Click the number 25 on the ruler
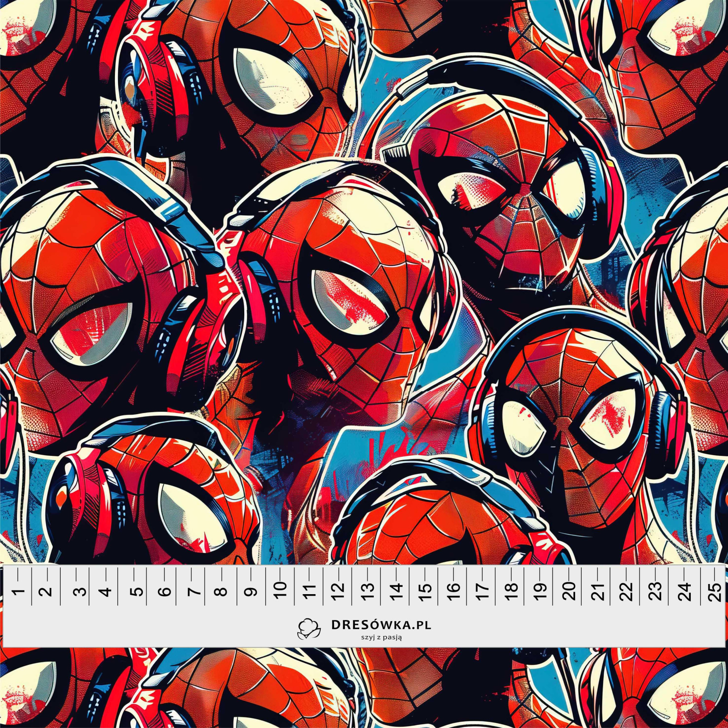Image resolution: width=728 pixels, height=728 pixels. click(715, 592)
